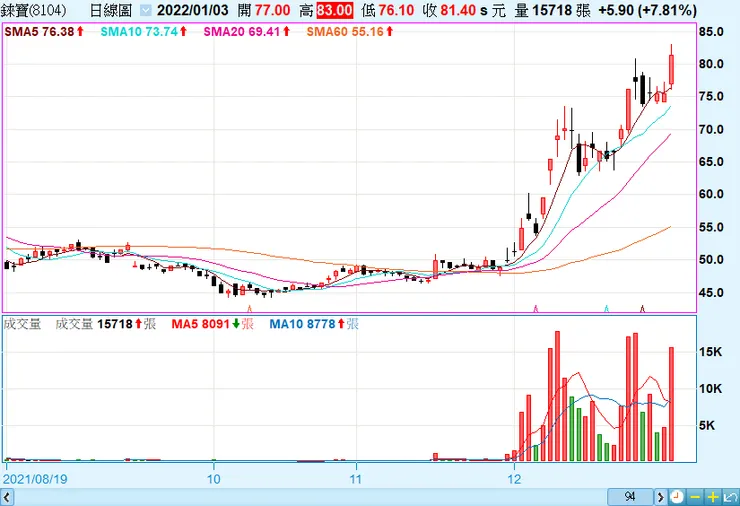Click the clock icon in the bottom toolbar
The image size is (740, 506).
pos(677,497)
